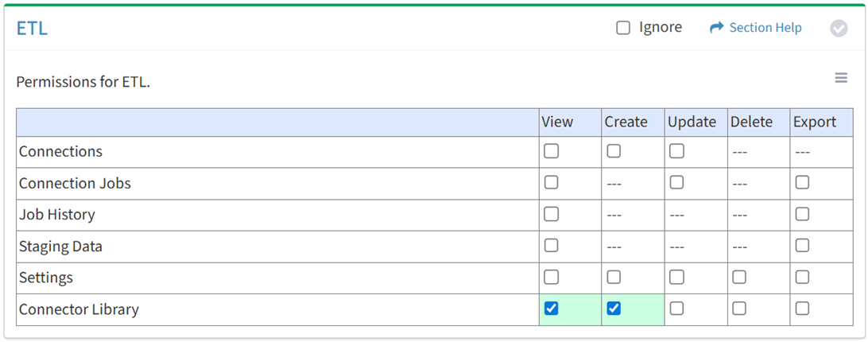
Task: Click the ETL section title
Action: (x=32, y=29)
